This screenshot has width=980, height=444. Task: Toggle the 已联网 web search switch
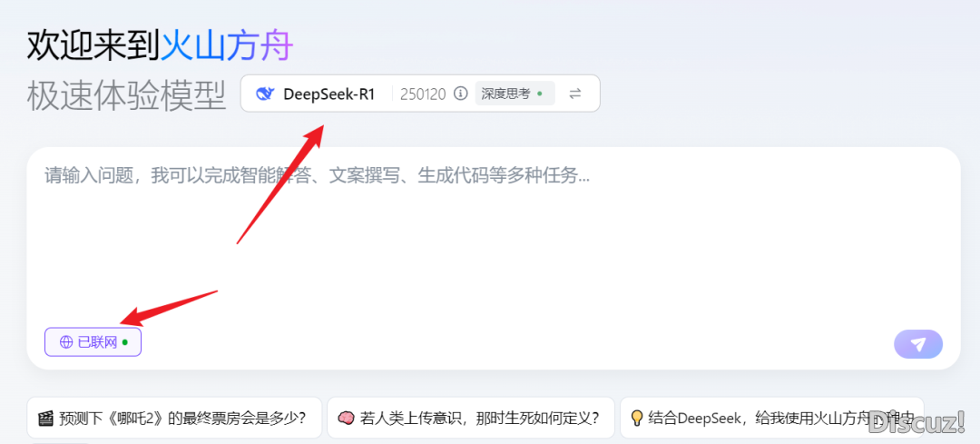click(x=93, y=342)
